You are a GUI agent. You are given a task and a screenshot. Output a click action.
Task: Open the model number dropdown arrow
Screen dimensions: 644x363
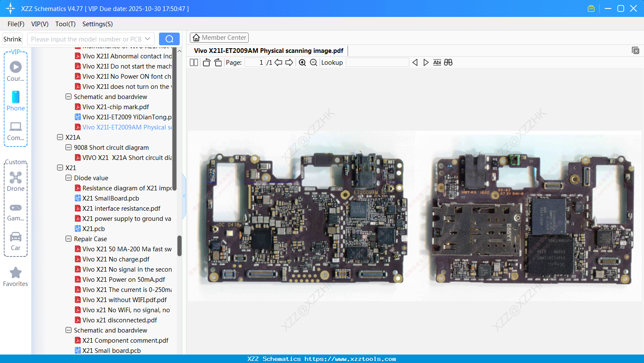pyautogui.click(x=147, y=38)
